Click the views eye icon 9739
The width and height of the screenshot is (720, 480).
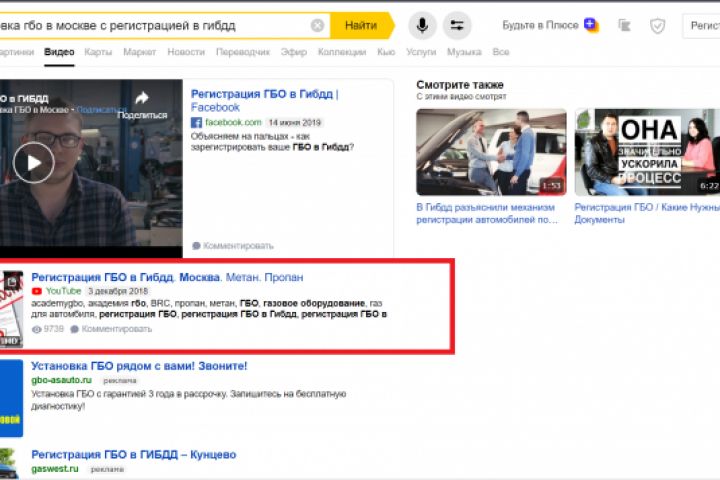pos(37,329)
